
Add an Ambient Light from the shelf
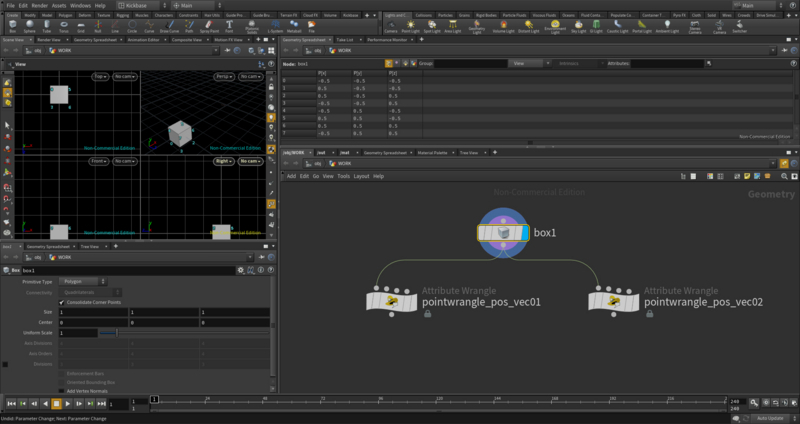(667, 26)
